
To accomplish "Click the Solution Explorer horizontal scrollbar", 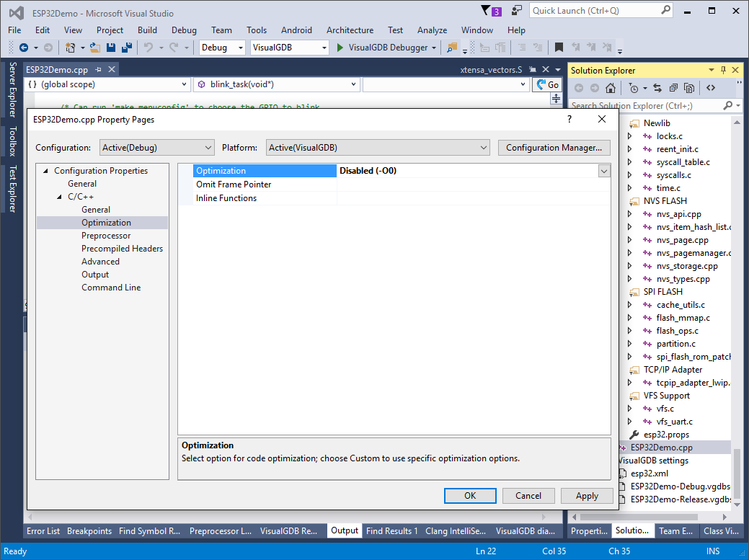I will [x=639, y=517].
